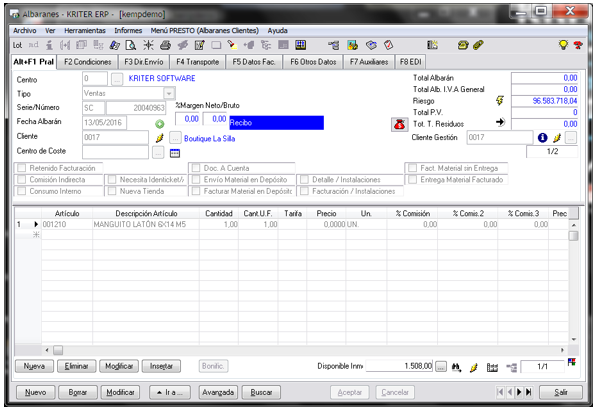The width and height of the screenshot is (599, 410).
Task: Open the Informes menu
Action: click(128, 31)
